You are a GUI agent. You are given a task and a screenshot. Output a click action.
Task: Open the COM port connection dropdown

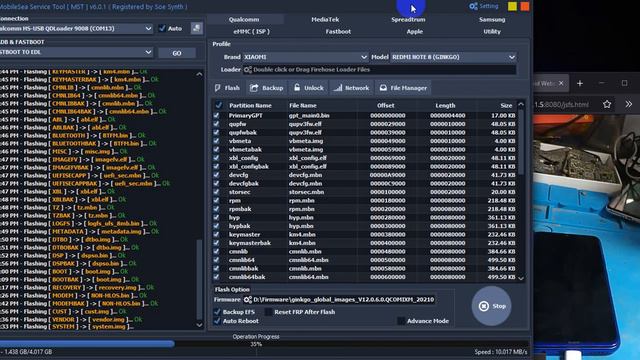tap(76, 29)
